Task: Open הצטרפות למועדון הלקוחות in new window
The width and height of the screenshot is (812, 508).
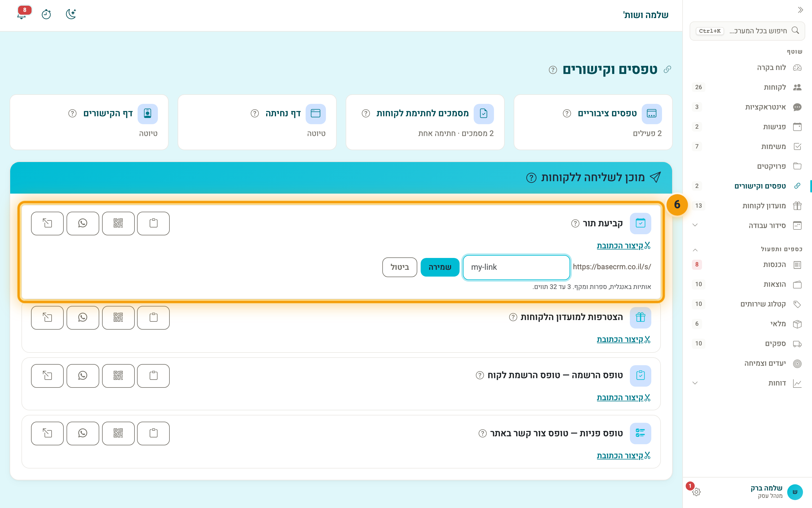Action: 47,317
